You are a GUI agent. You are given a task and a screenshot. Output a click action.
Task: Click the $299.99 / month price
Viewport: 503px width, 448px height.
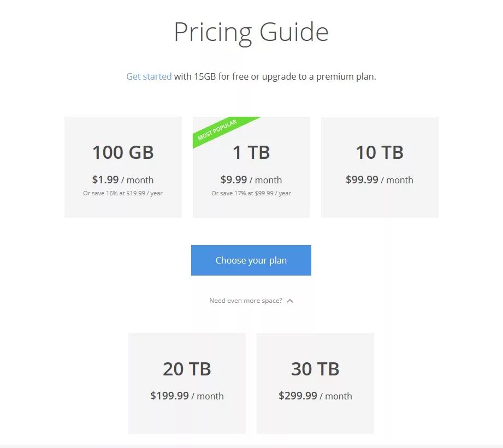click(315, 396)
